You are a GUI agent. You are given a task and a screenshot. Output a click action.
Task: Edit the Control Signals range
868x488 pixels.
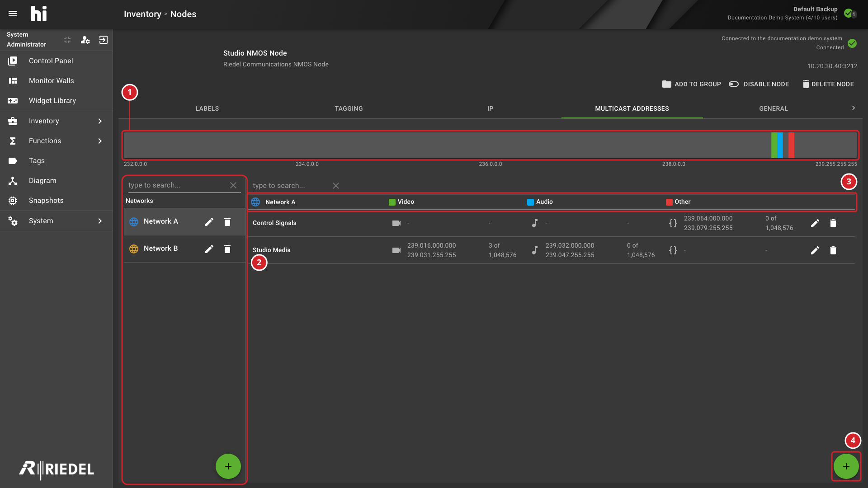point(815,223)
